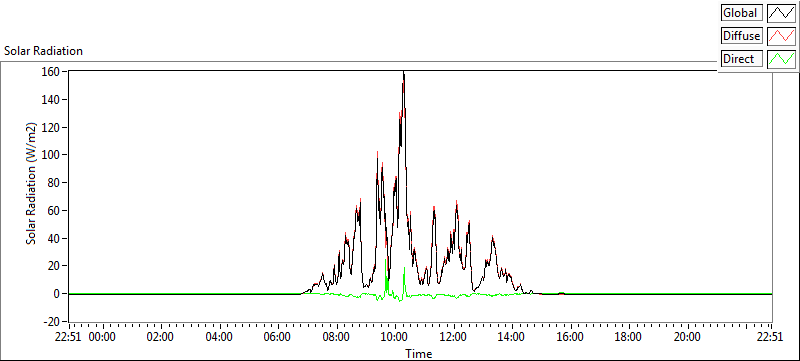
Task: Click the 00:00 time tick label
Action: pos(103,337)
